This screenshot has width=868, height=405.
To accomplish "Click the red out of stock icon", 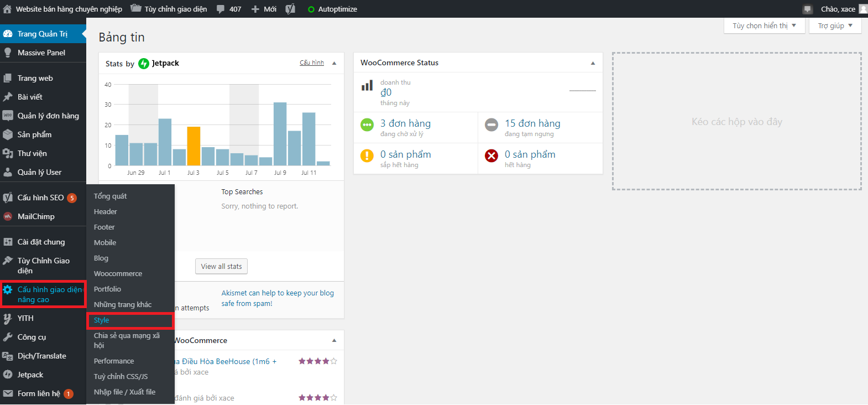I will (491, 156).
